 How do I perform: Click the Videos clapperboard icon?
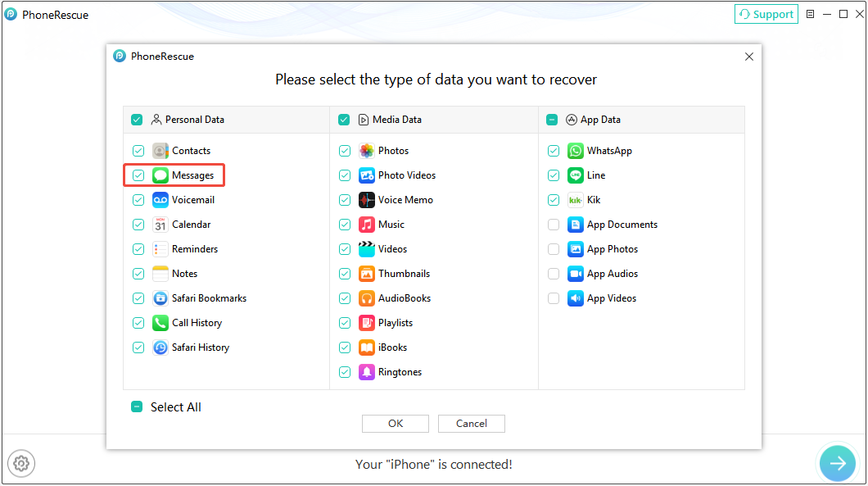pos(367,249)
